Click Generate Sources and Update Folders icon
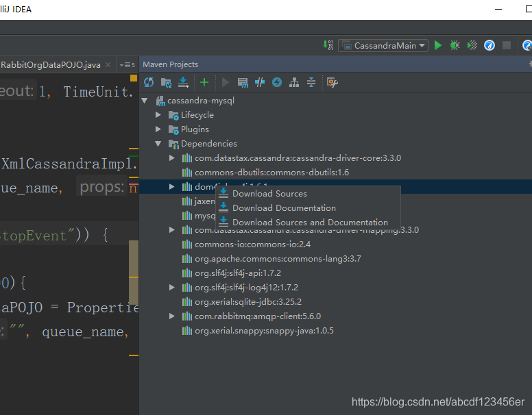Viewport: 532px width, 415px height. pos(166,82)
